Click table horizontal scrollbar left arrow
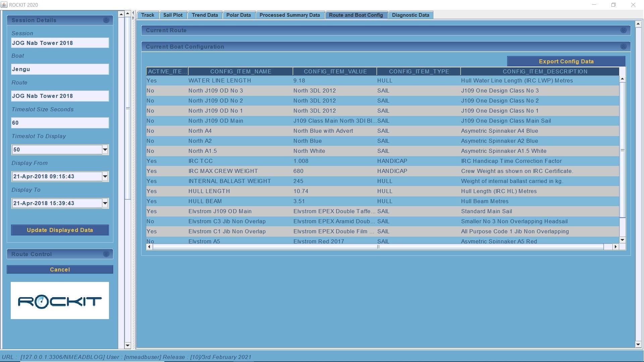The width and height of the screenshot is (644, 362). point(149,247)
